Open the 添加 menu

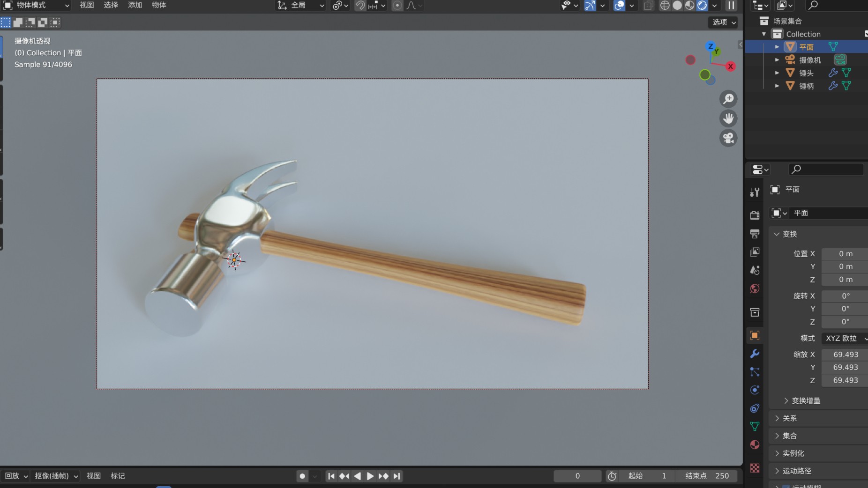(135, 5)
